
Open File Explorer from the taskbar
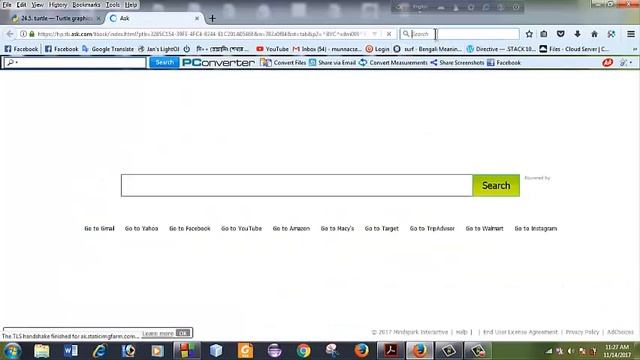[42, 351]
